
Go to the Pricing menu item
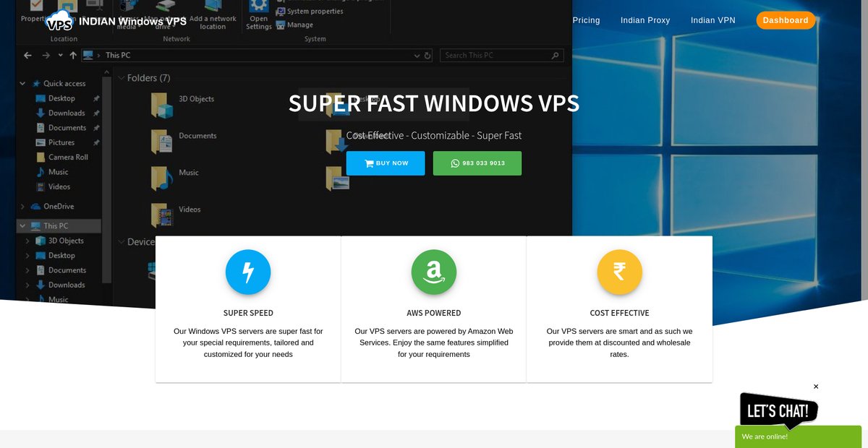coord(586,20)
